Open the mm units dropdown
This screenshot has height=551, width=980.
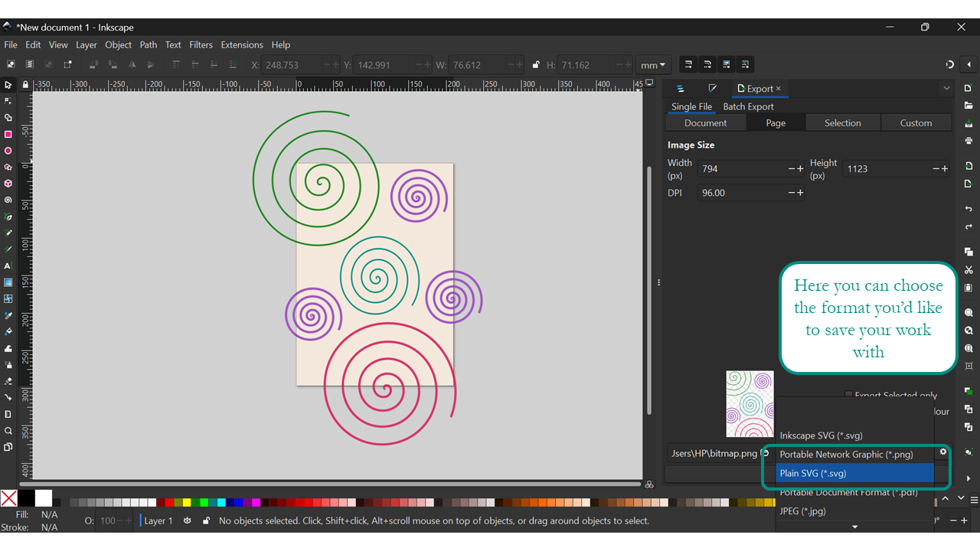(x=653, y=65)
